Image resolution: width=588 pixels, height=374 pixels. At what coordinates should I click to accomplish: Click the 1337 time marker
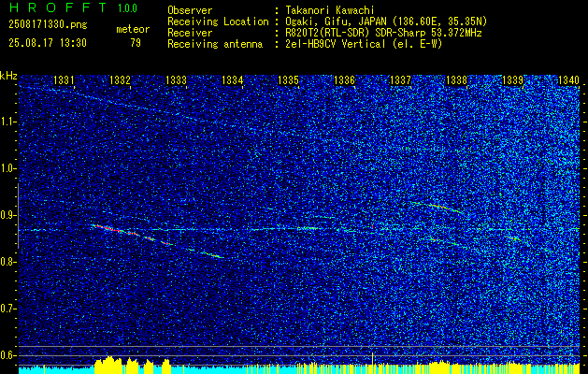400,79
